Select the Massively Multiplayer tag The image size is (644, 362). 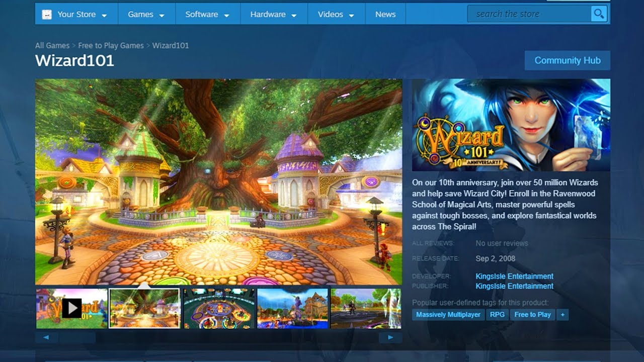[x=448, y=315]
